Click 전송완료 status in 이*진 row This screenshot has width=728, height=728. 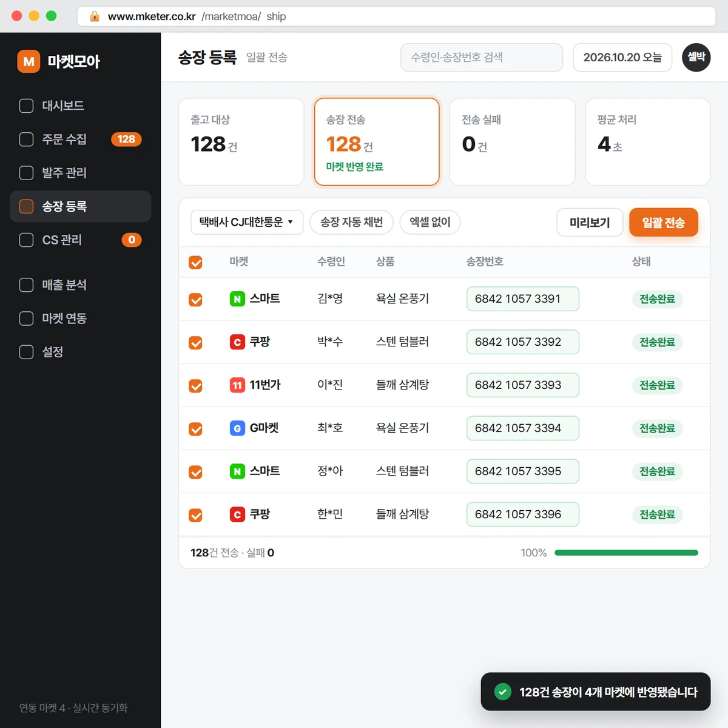tap(657, 385)
